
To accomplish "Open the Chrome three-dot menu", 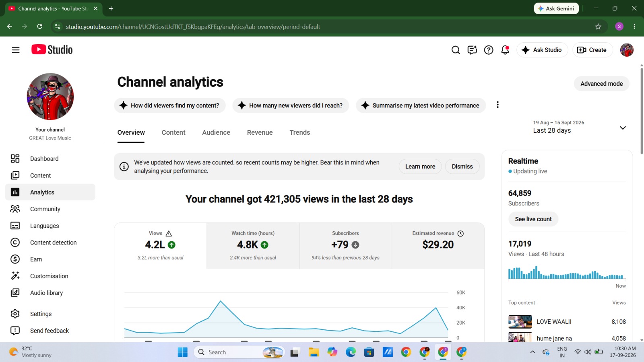I will point(634,27).
